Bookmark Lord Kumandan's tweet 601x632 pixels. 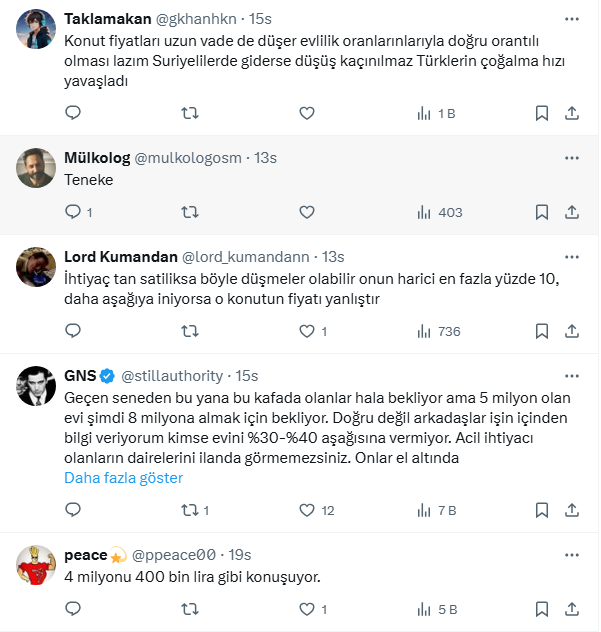click(x=541, y=331)
